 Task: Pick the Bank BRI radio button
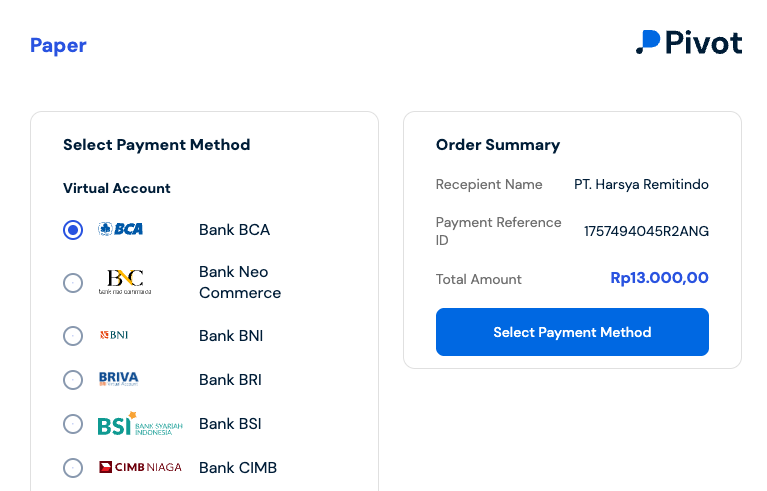[x=73, y=380]
